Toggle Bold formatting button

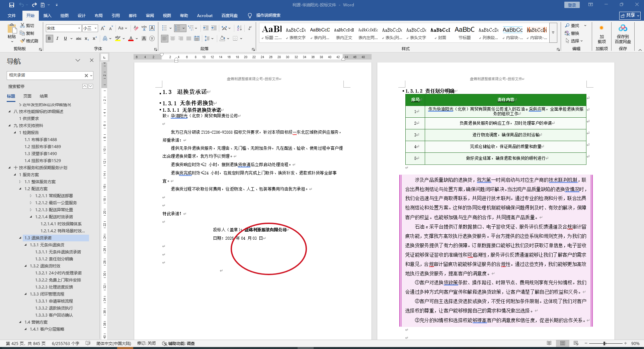50,39
